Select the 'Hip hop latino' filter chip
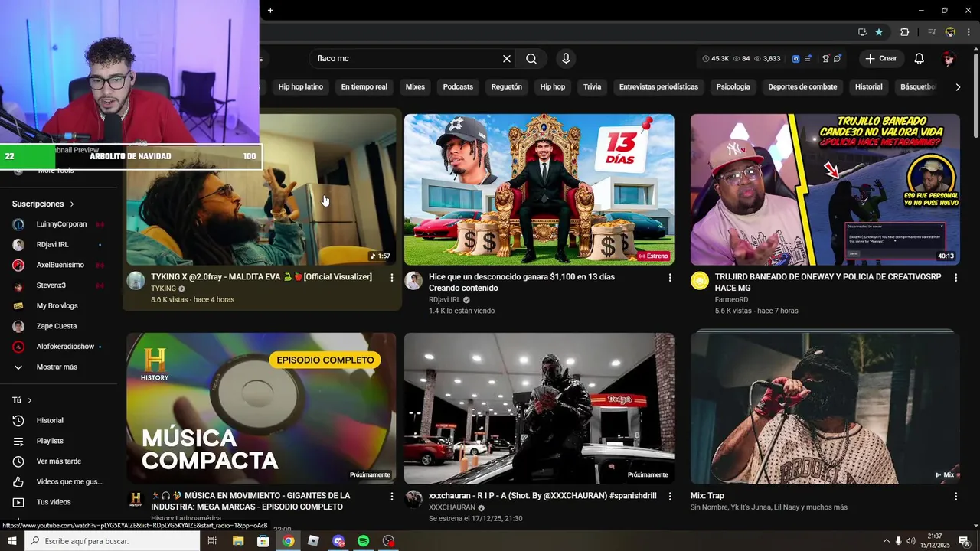The width and height of the screenshot is (980, 551). 301,87
